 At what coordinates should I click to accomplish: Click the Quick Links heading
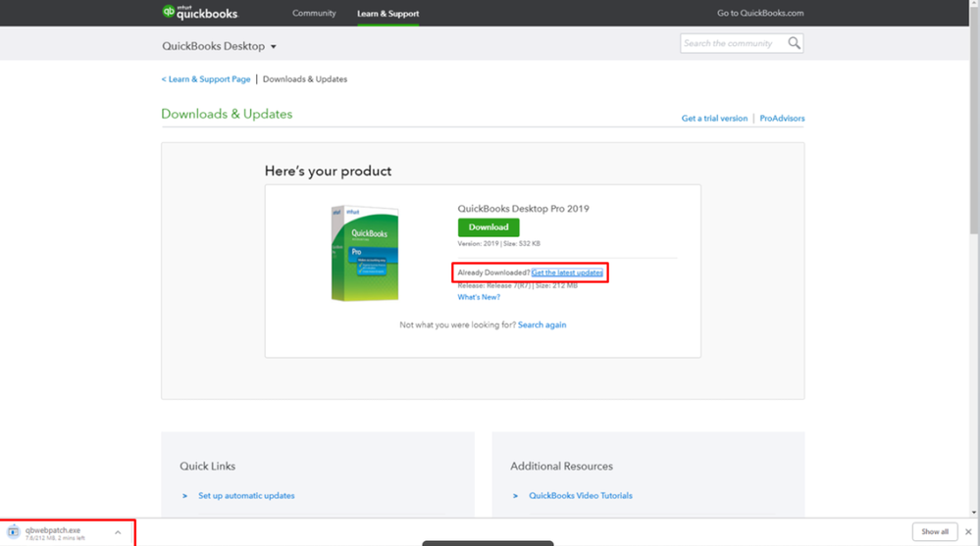(x=208, y=466)
